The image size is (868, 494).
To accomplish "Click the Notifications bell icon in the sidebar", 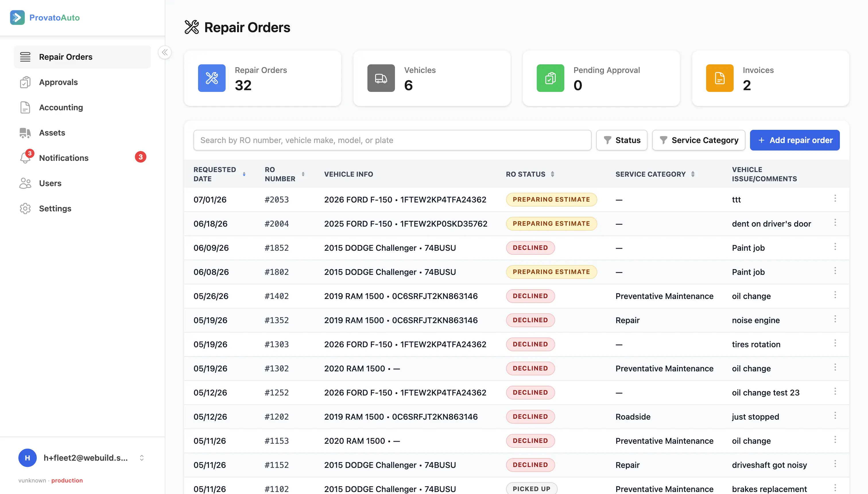I will pyautogui.click(x=26, y=157).
